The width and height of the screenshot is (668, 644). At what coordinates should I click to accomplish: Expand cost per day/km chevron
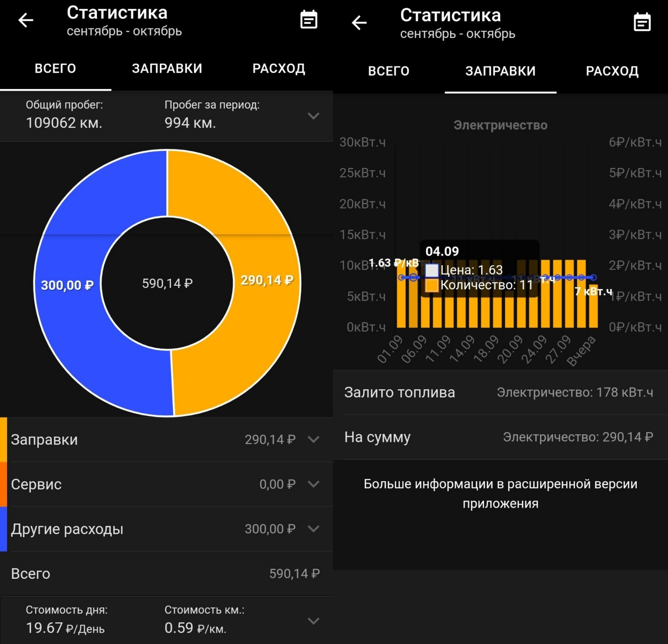pos(314,621)
